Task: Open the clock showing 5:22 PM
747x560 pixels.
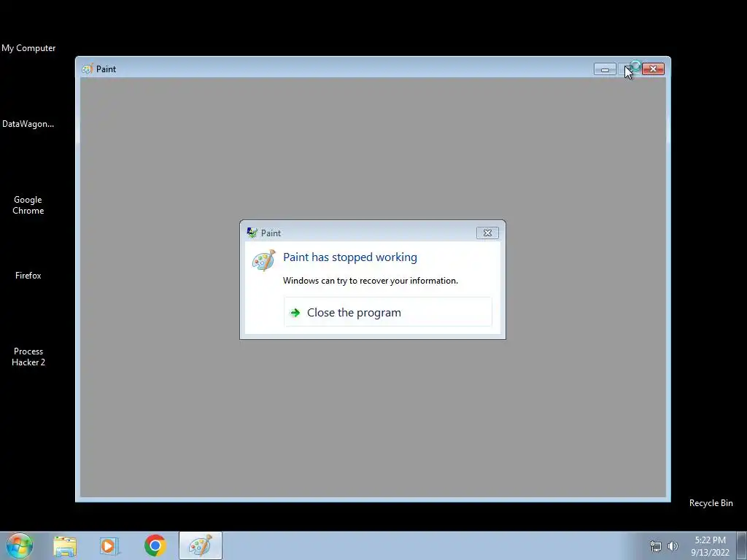Action: click(710, 546)
